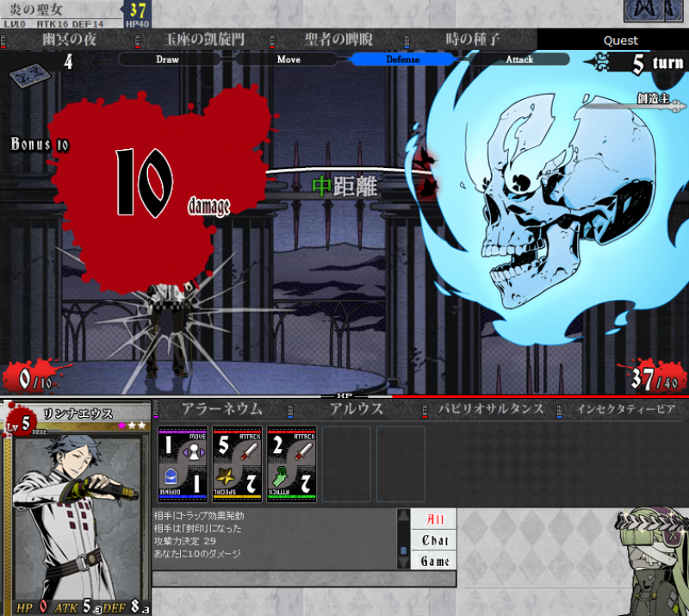Click the first empty card slot
Image resolution: width=689 pixels, height=616 pixels.
coord(346,464)
